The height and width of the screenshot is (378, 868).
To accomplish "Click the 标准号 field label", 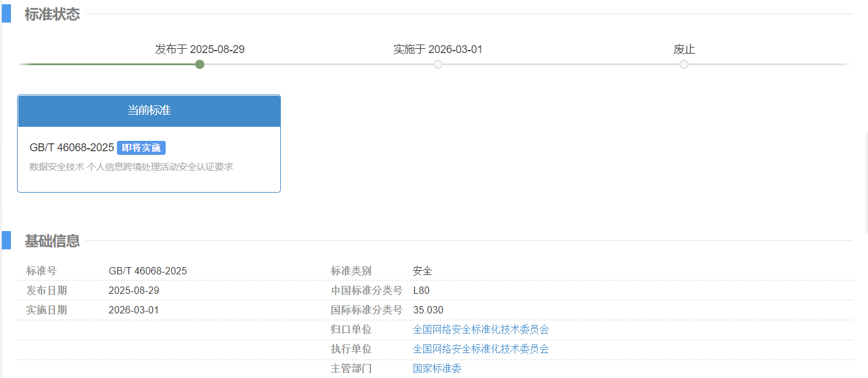I will click(x=41, y=271).
